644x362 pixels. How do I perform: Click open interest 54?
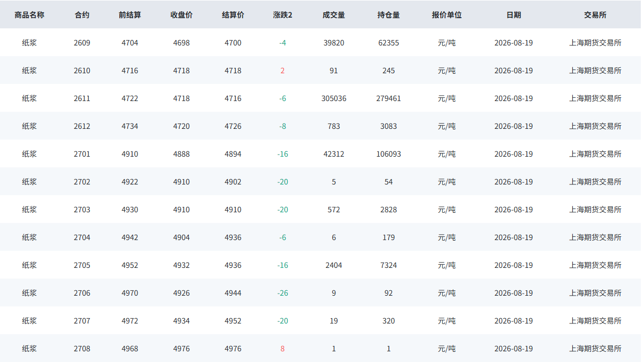coord(388,182)
